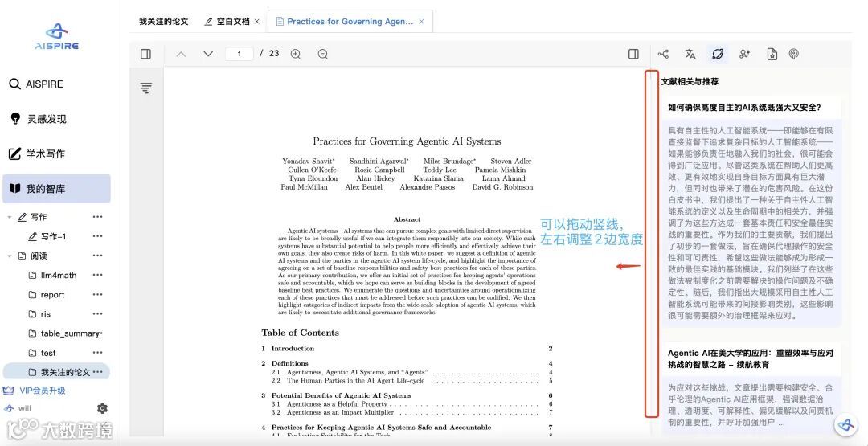Open article 如何确保高度自主的AI系统既强大又安全?
The width and height of the screenshot is (868, 446).
tap(744, 108)
